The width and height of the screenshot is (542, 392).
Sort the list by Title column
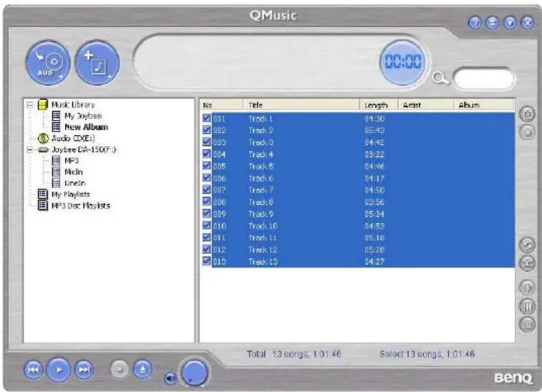[302, 105]
